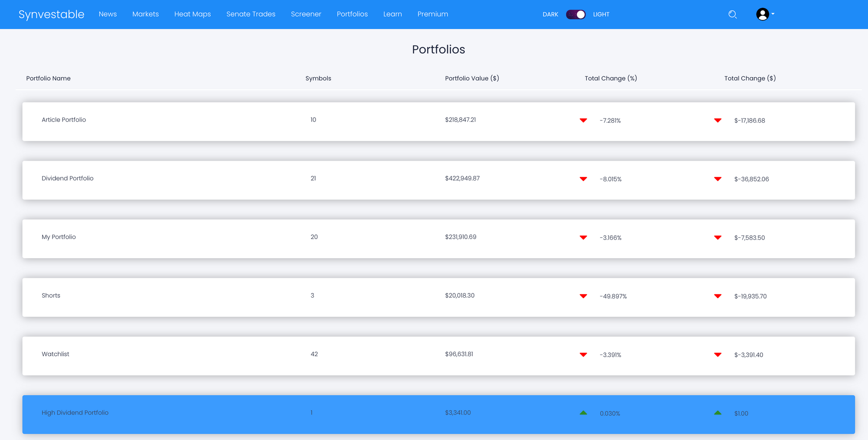The width and height of the screenshot is (868, 440).
Task: Click the Portfolio Name column header
Action: click(48, 78)
